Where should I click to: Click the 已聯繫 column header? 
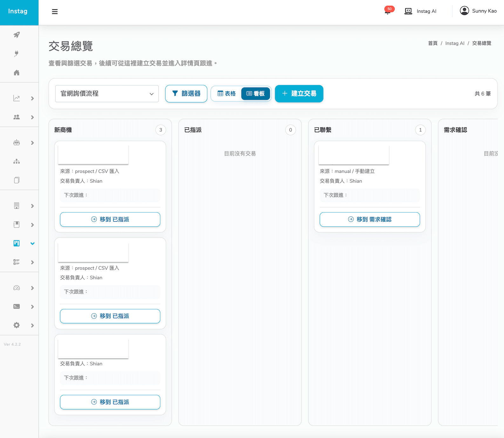tap(323, 130)
